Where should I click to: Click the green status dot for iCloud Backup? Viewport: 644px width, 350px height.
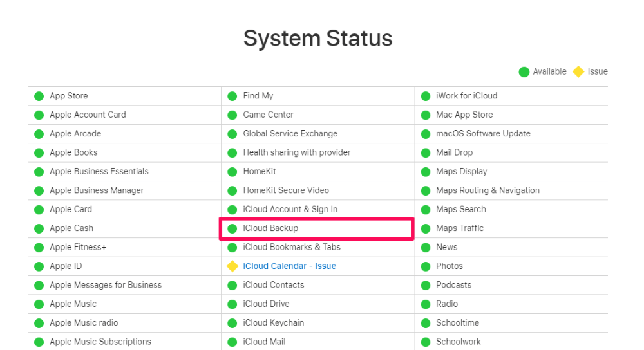click(x=232, y=228)
